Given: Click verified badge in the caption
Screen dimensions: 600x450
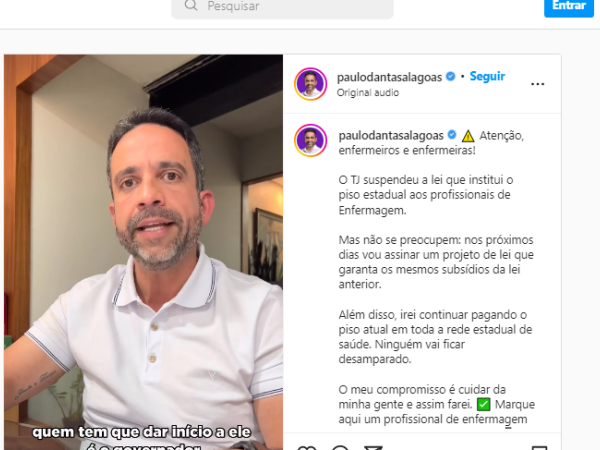Looking at the screenshot, I should (452, 135).
